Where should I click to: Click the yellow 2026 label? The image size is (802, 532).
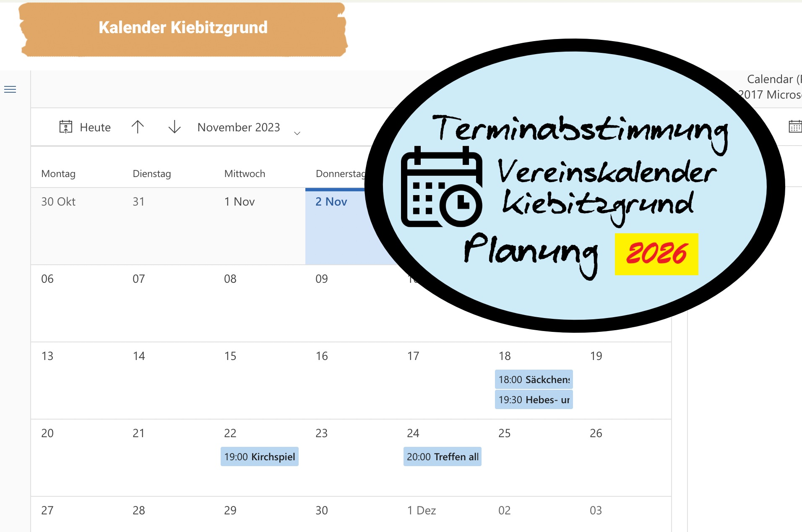(656, 254)
